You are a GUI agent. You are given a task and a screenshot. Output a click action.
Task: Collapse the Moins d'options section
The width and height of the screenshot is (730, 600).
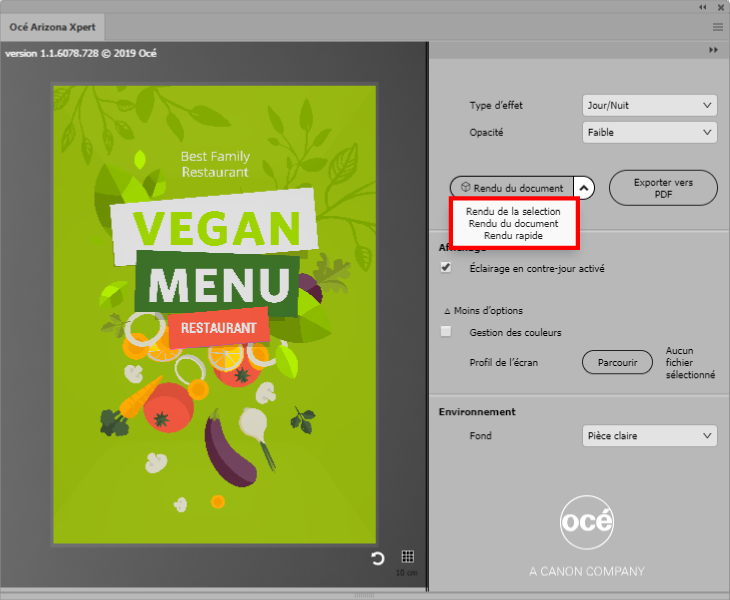tap(483, 310)
